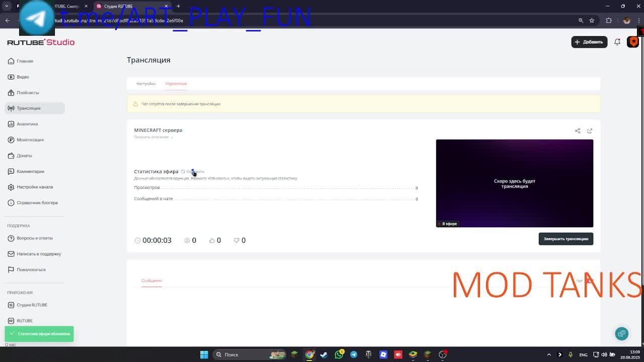Open RUTUBE app link

coord(20,321)
